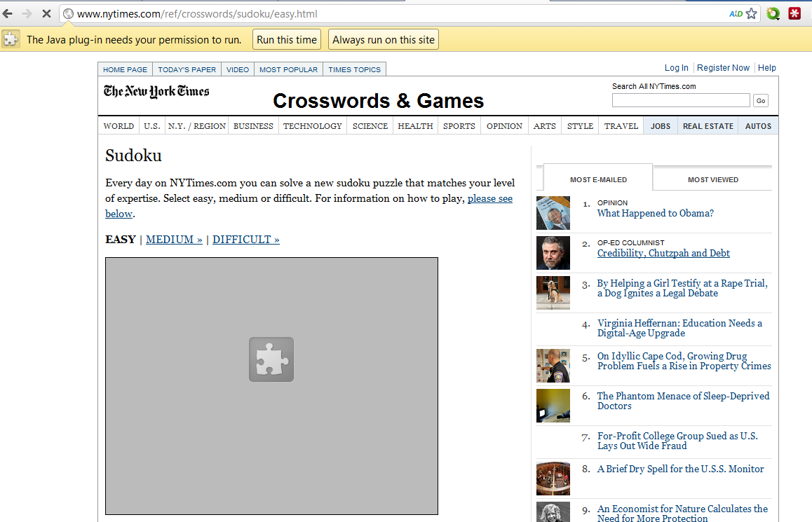Open the VIDEO tab
This screenshot has width=812, height=522.
tap(238, 69)
